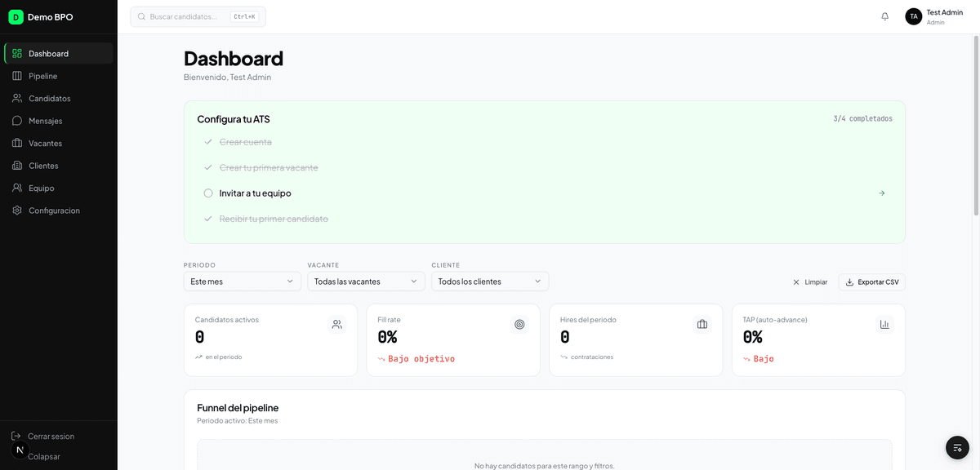Image resolution: width=980 pixels, height=470 pixels.
Task: Click the Clientes building icon in sidebar
Action: coord(17,166)
